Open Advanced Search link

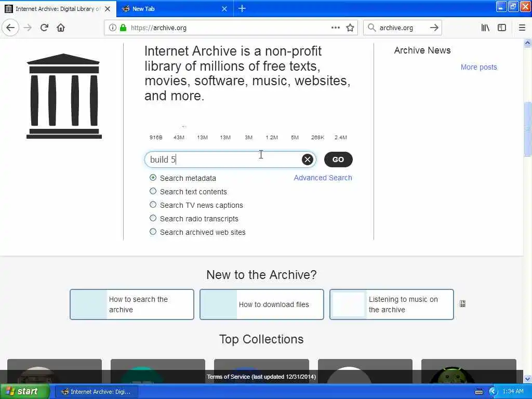tap(323, 178)
